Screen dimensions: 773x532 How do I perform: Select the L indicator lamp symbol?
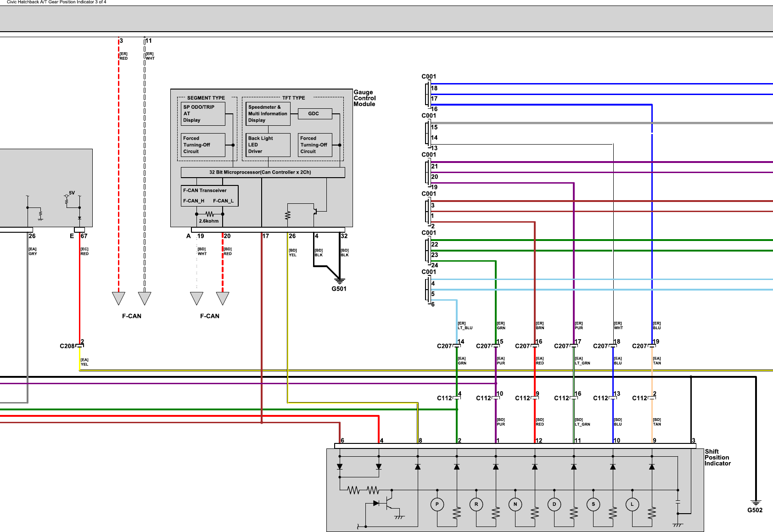[632, 504]
